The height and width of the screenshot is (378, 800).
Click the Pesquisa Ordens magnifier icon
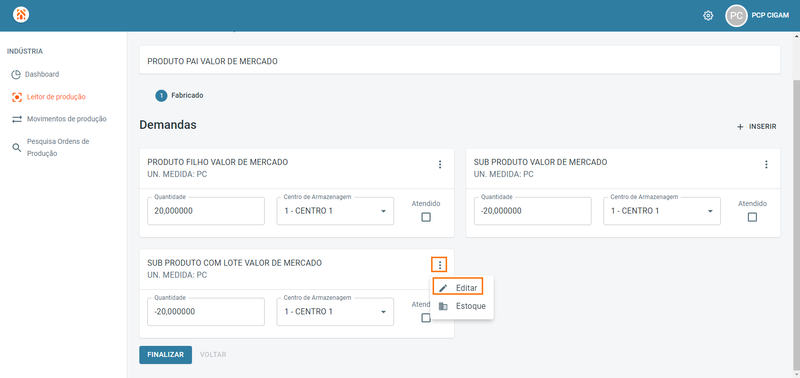pyautogui.click(x=17, y=147)
